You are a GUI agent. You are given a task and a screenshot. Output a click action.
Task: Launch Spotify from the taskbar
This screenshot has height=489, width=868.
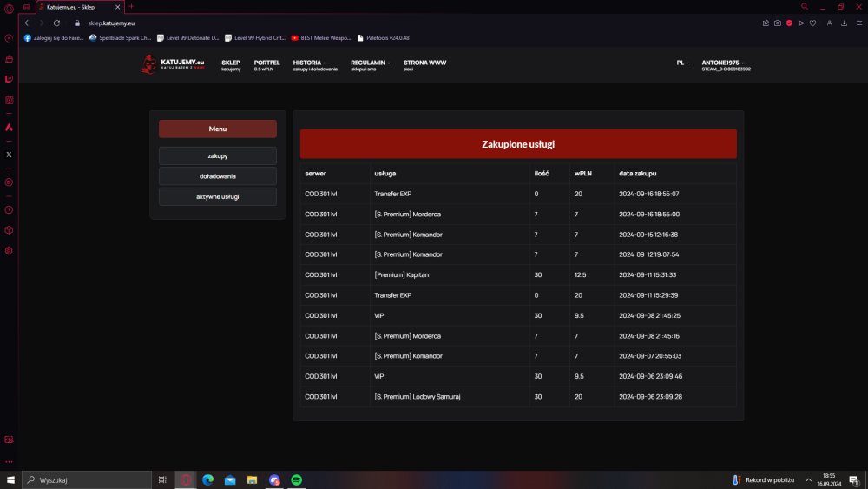point(297,479)
